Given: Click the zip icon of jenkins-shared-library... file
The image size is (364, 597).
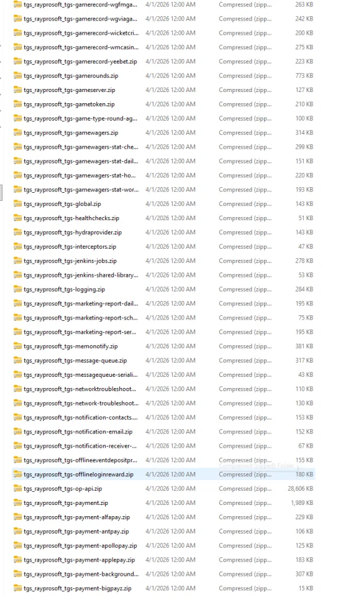Looking at the screenshot, I should pos(17,275).
